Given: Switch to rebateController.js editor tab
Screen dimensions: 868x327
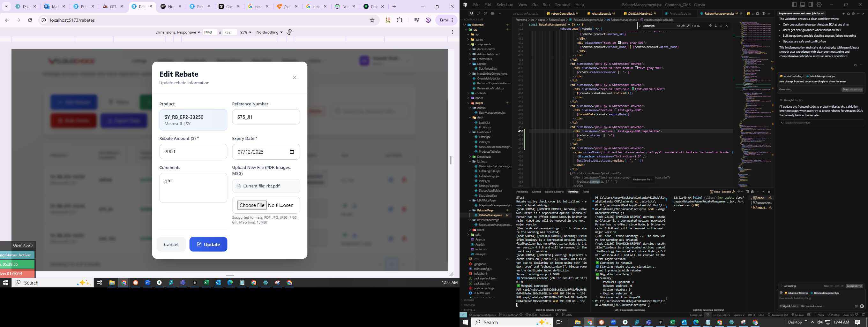Looking at the screenshot, I should pos(562,14).
